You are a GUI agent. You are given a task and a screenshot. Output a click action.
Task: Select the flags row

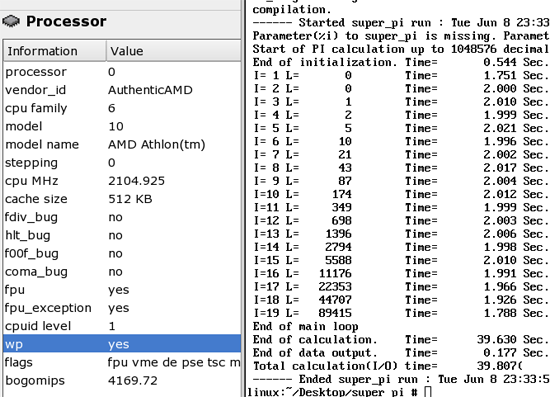click(x=122, y=362)
